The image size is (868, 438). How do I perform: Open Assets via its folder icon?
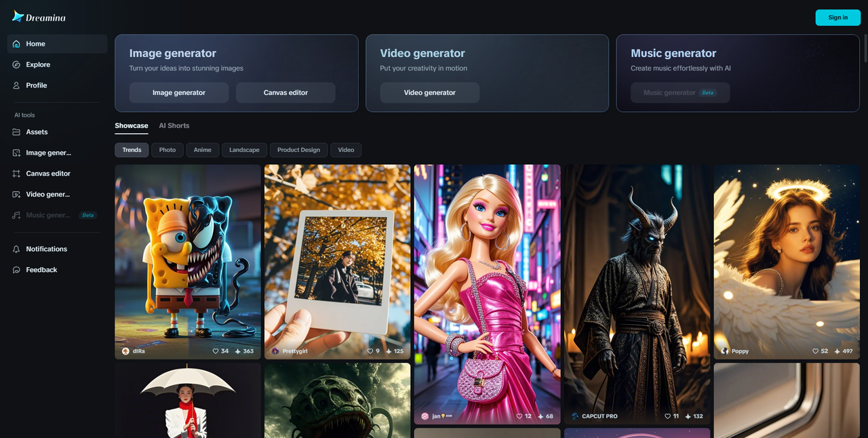pos(16,132)
